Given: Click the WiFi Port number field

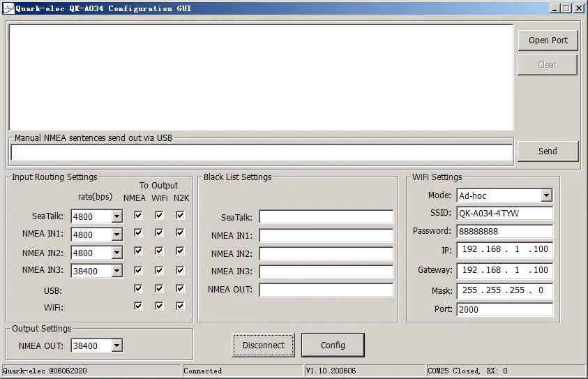Looking at the screenshot, I should pyautogui.click(x=504, y=309).
